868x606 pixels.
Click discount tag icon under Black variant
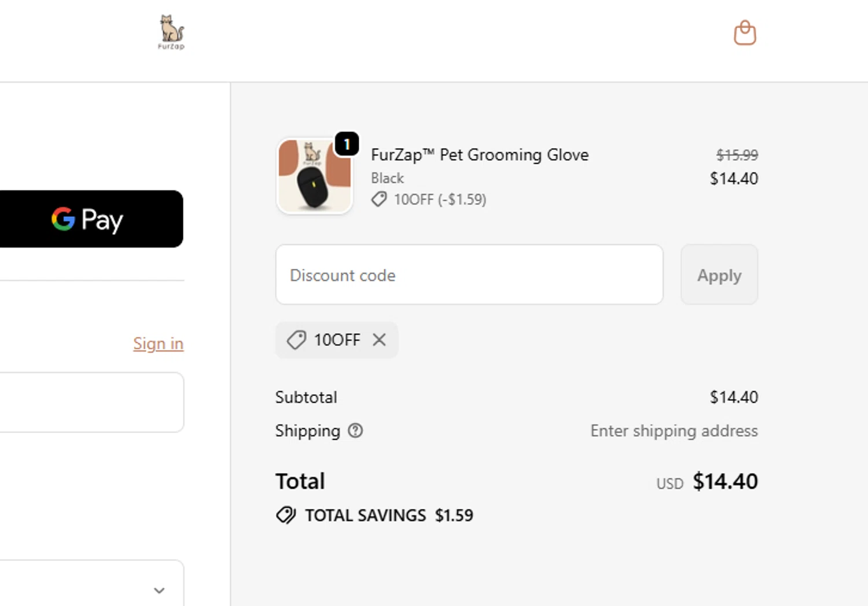tap(379, 199)
